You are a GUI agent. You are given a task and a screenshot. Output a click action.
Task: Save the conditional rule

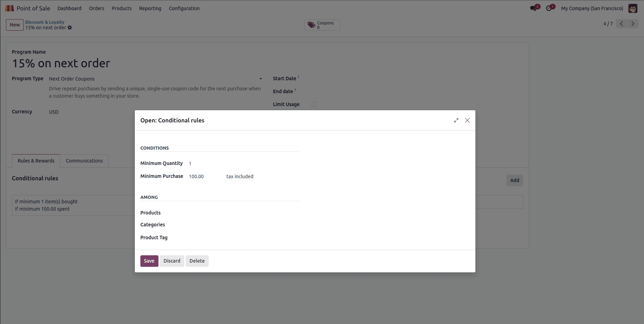coord(149,261)
